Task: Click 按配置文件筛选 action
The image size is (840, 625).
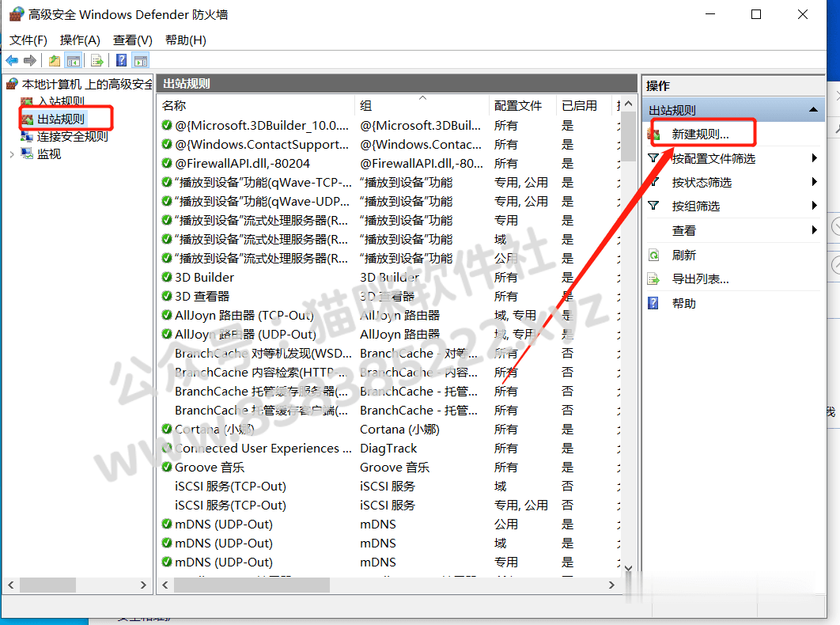Action: [x=713, y=159]
